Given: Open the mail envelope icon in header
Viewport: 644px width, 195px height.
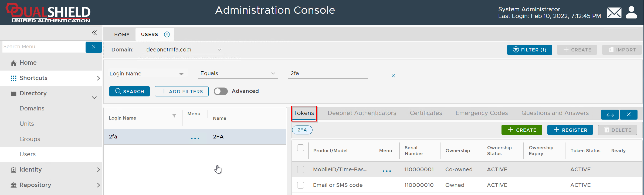Looking at the screenshot, I should [614, 13].
